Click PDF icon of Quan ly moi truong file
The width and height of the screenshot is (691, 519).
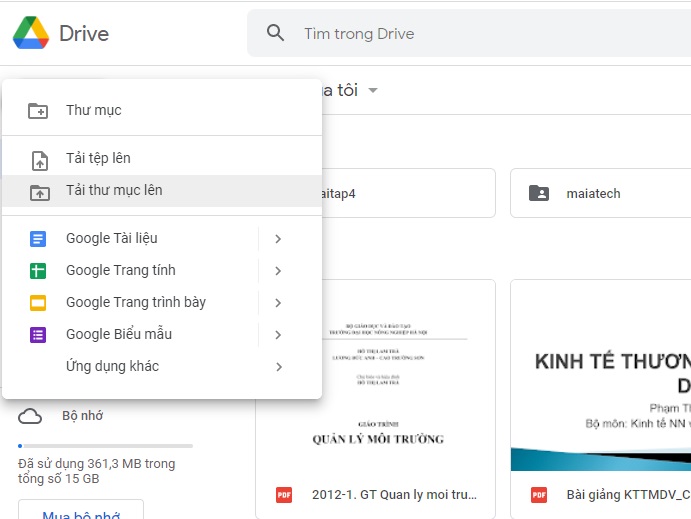tap(284, 495)
